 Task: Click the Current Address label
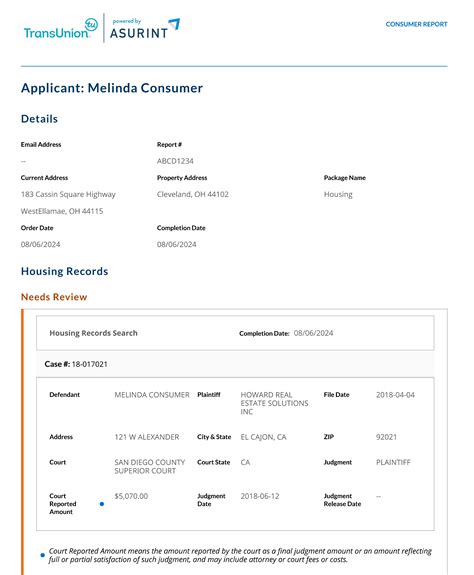pyautogui.click(x=44, y=177)
